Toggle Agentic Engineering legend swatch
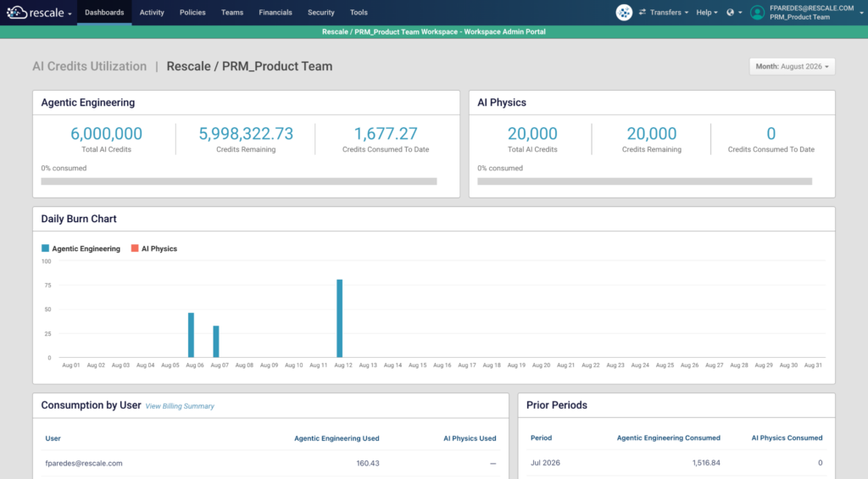This screenshot has width=868, height=479. click(46, 248)
